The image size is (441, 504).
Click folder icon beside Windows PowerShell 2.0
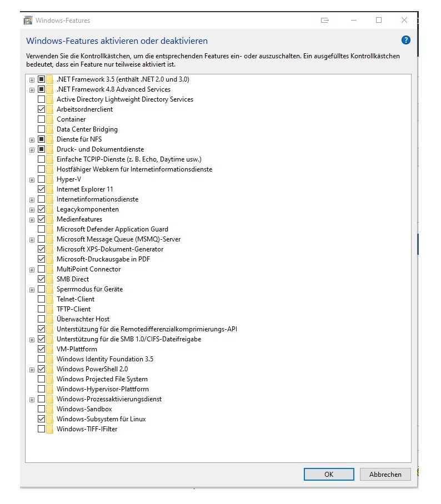point(49,369)
